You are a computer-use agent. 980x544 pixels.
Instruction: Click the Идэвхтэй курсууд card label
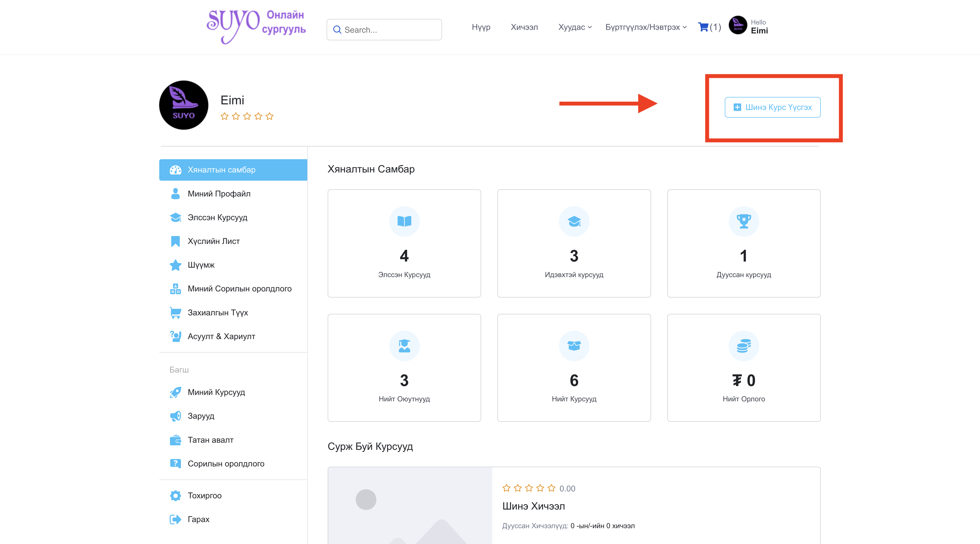coord(574,275)
